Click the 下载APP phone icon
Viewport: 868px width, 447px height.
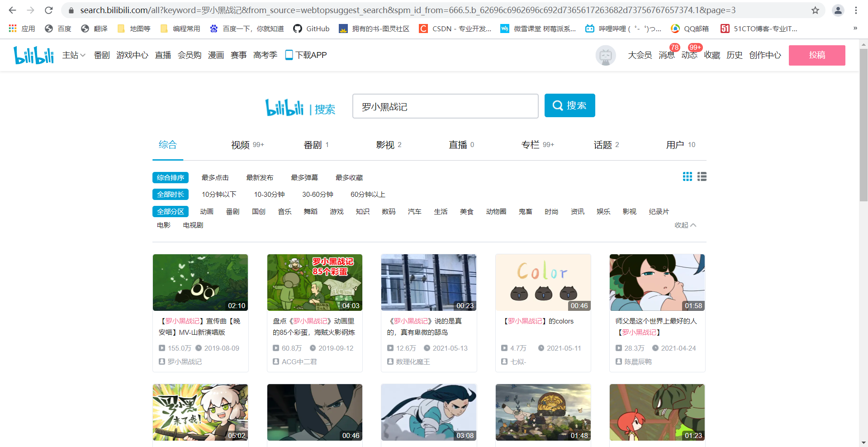click(289, 55)
